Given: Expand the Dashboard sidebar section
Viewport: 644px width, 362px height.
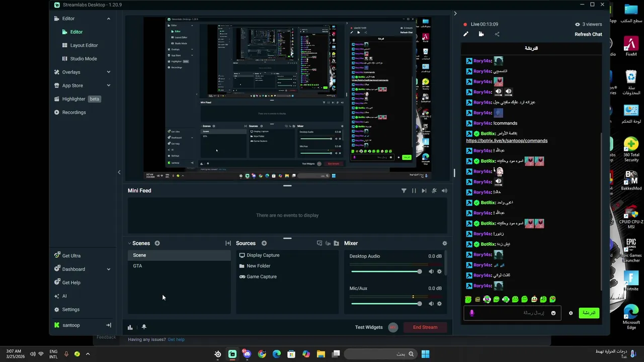Looking at the screenshot, I should [108, 269].
